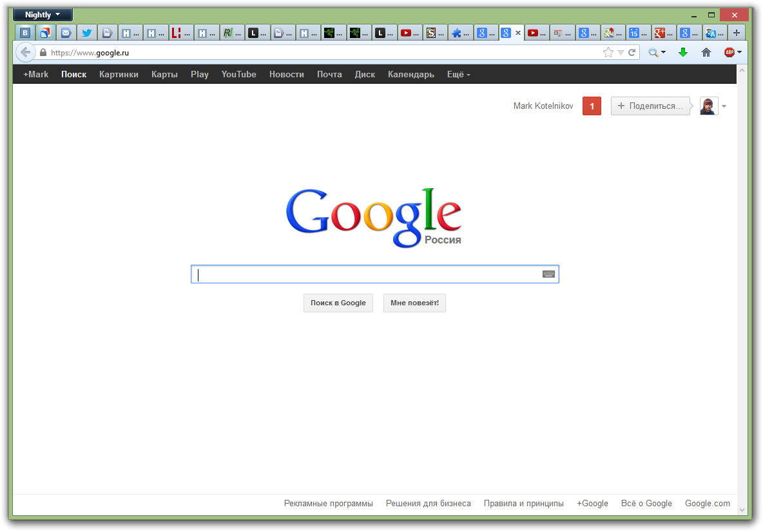Open the Всё о Google footer link
763x532 pixels.
(646, 503)
